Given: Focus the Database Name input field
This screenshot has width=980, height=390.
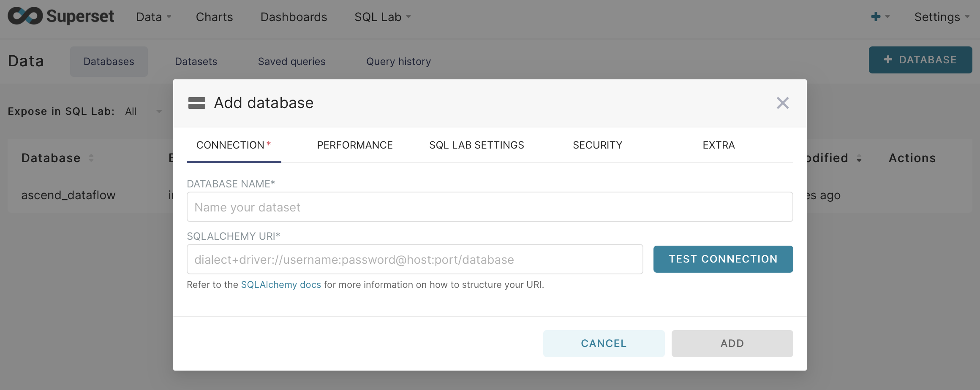Looking at the screenshot, I should click(x=490, y=207).
